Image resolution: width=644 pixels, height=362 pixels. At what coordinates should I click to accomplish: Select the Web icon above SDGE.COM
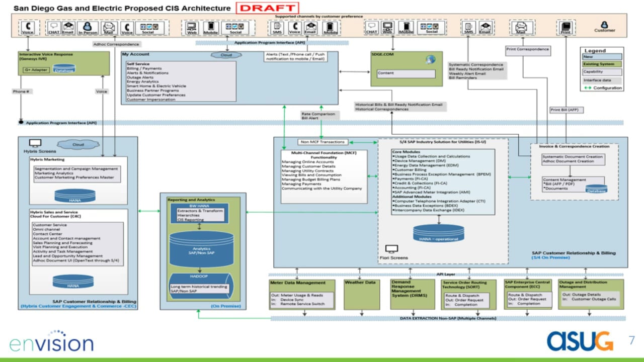tap(387, 27)
